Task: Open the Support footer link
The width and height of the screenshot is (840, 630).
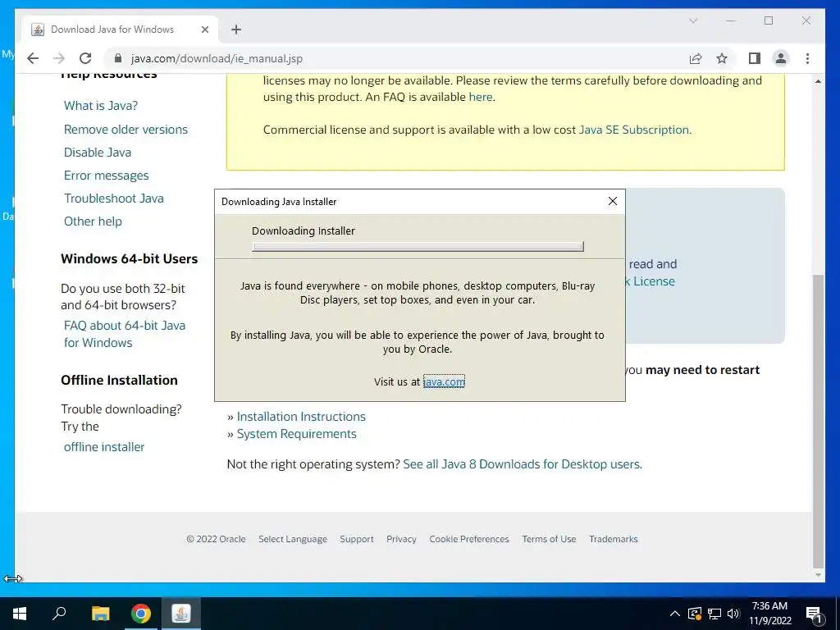Action: [x=357, y=539]
